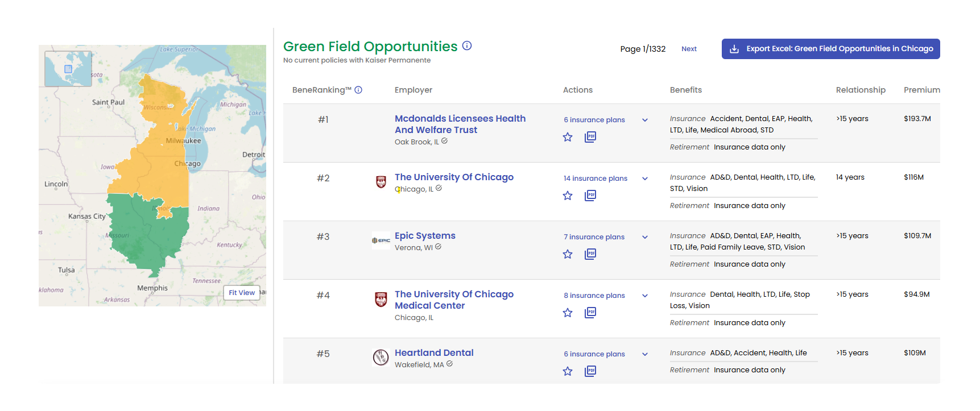Click University Of Chicago Medical Center logo
The height and width of the screenshot is (411, 980).
[381, 300]
